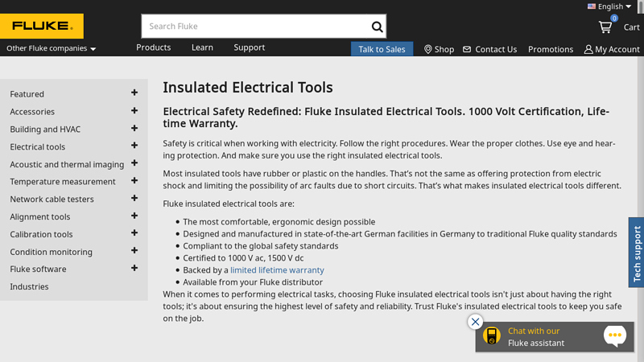Select Alignment tools sidebar label
644x362 pixels.
39,216
